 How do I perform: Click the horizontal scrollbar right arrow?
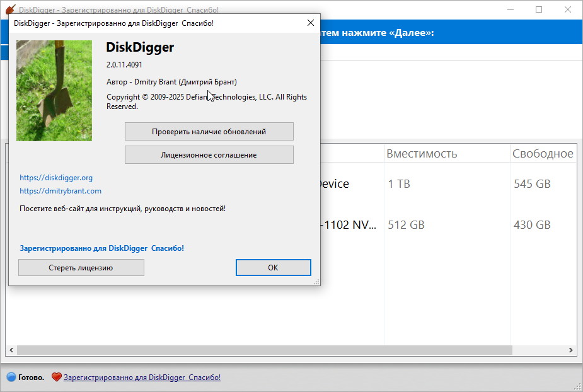tap(571, 350)
